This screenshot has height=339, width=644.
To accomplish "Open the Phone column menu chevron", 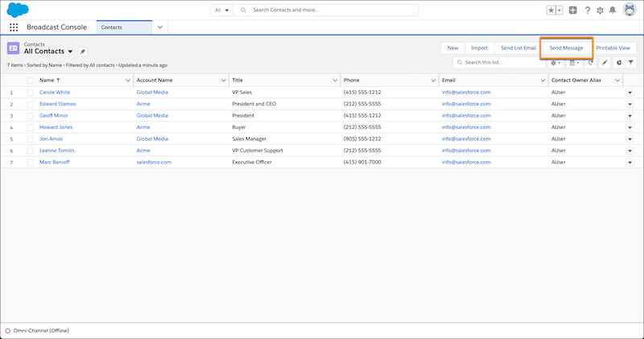I will (x=433, y=81).
